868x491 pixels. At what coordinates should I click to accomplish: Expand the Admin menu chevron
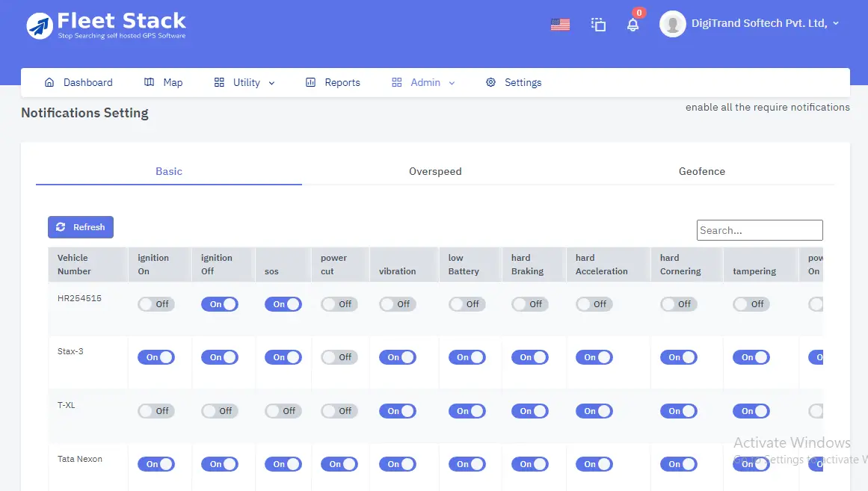tap(452, 83)
